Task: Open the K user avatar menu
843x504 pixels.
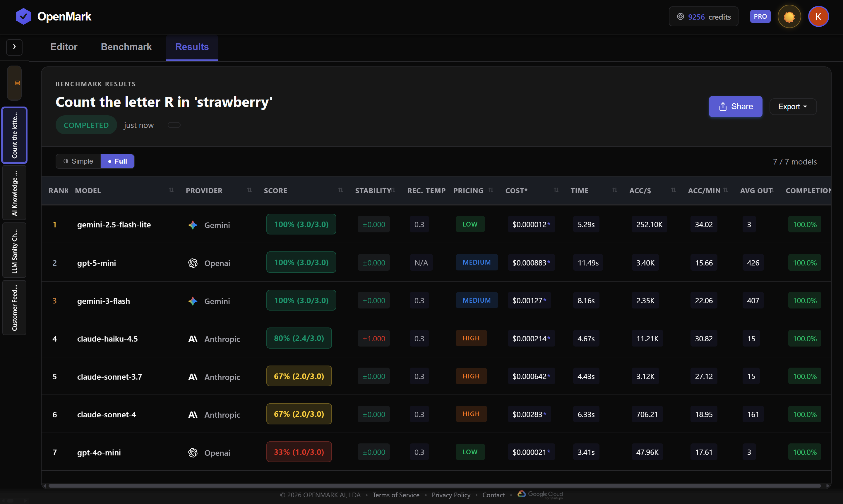Action: [818, 16]
